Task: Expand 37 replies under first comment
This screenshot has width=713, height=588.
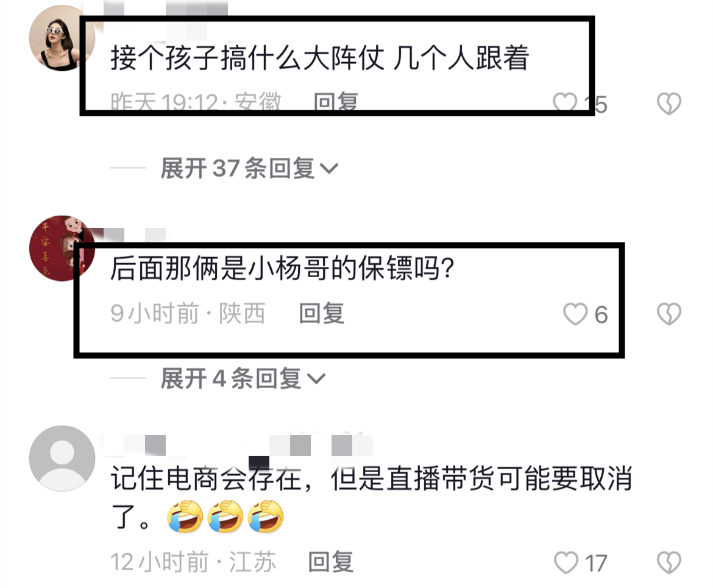Action: pyautogui.click(x=249, y=168)
